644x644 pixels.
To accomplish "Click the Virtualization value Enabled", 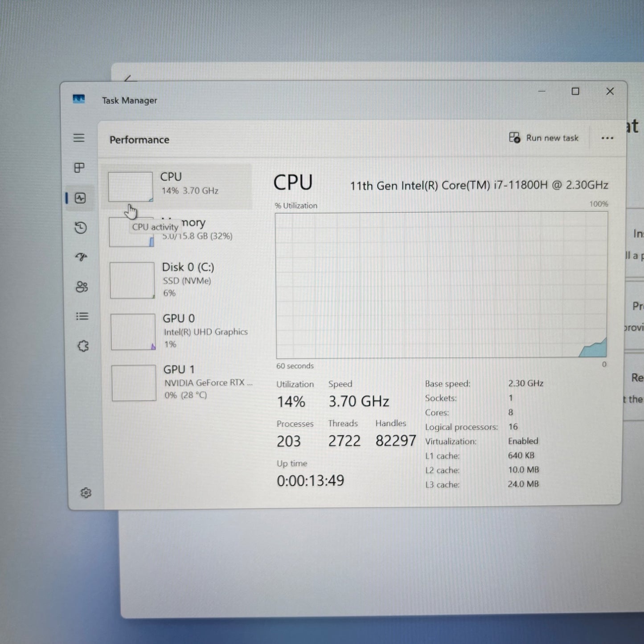I will tap(523, 441).
